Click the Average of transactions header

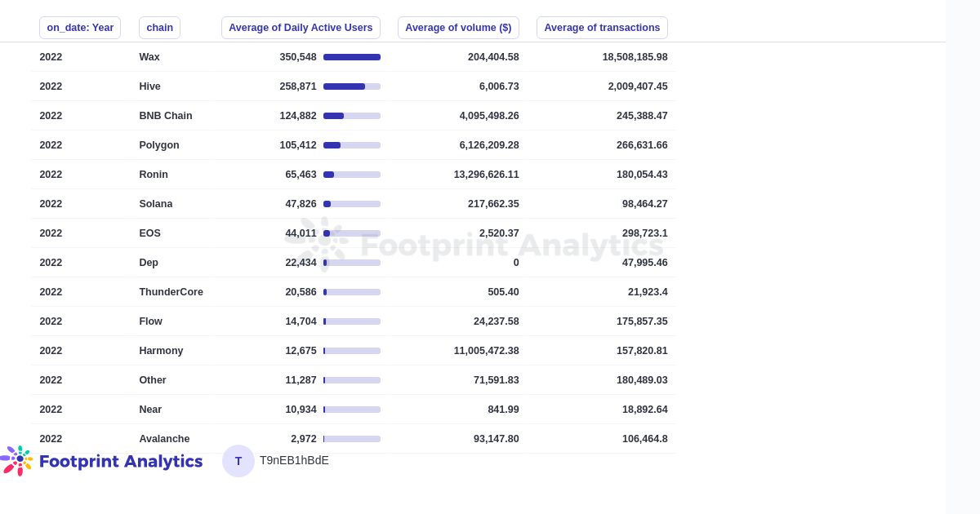click(602, 27)
